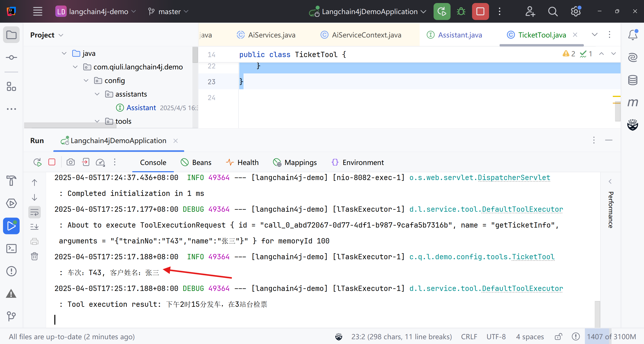The height and width of the screenshot is (344, 644).
Task: Toggle read-only lock in status bar
Action: pos(558,336)
